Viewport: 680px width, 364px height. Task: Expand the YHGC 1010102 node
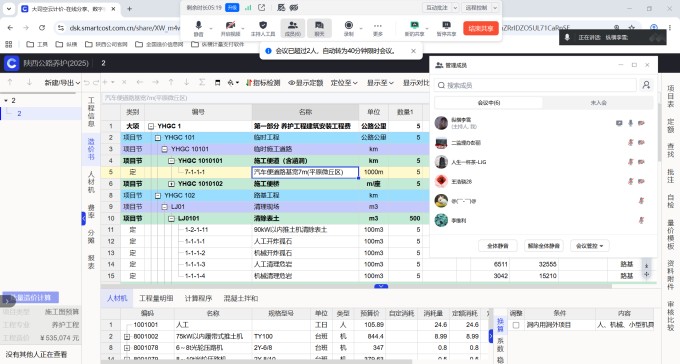point(171,184)
